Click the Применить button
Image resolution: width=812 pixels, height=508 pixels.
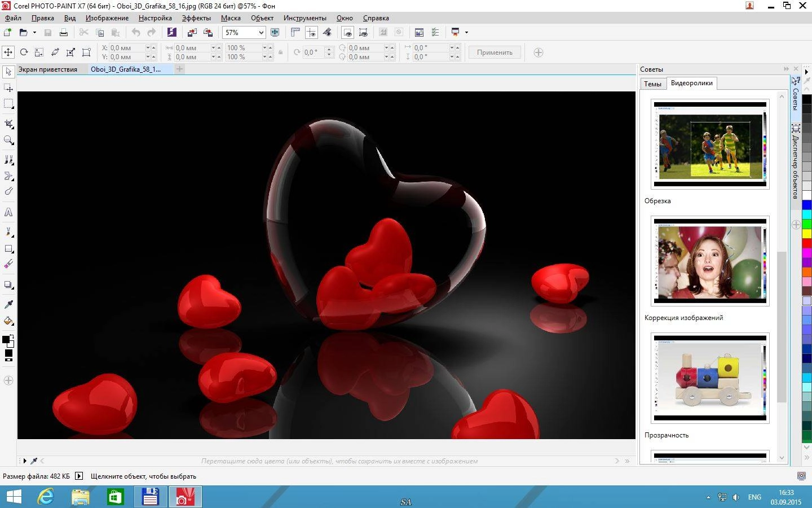pos(495,52)
